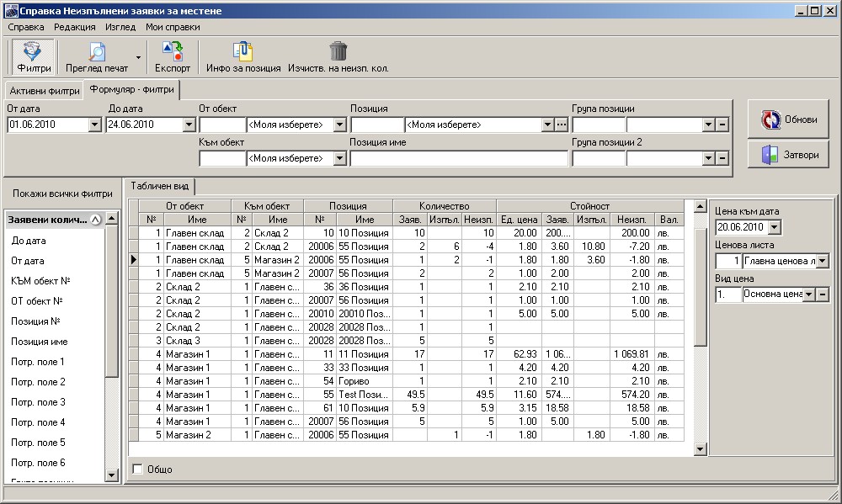Viewport: 842px width, 504px height.
Task: Open the Справка menu
Action: pos(26,27)
